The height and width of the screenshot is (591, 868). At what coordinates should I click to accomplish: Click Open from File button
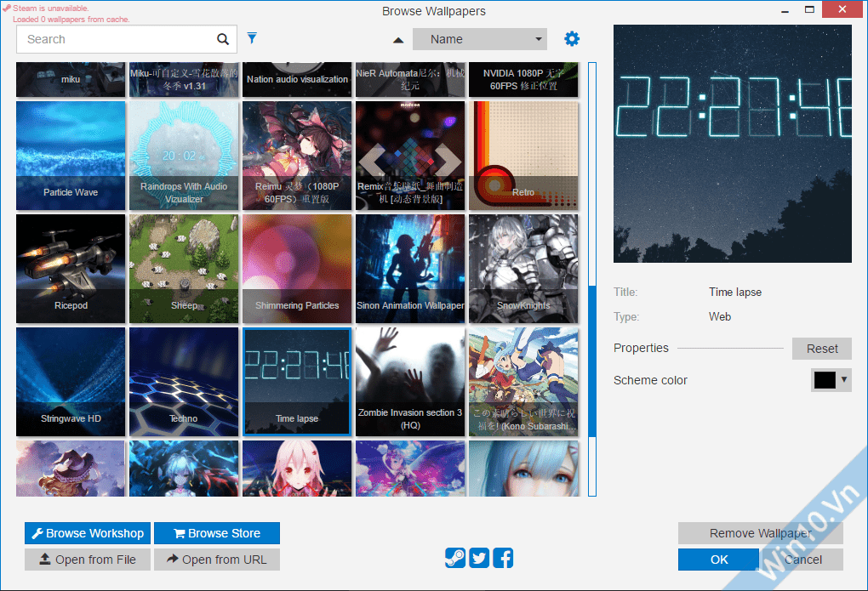tap(88, 560)
